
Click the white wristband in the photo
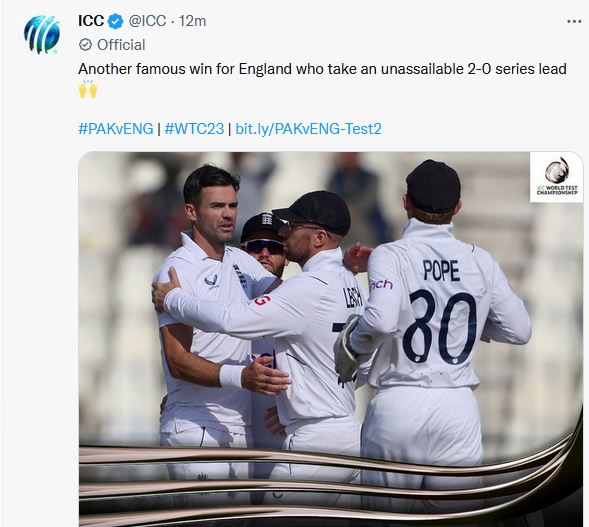(231, 376)
